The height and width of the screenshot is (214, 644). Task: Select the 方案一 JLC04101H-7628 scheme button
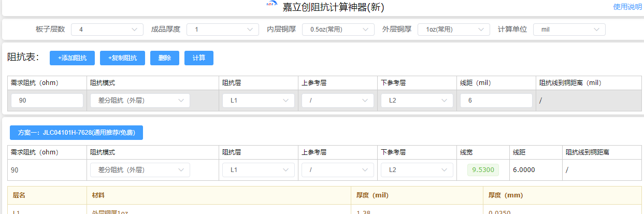click(76, 133)
